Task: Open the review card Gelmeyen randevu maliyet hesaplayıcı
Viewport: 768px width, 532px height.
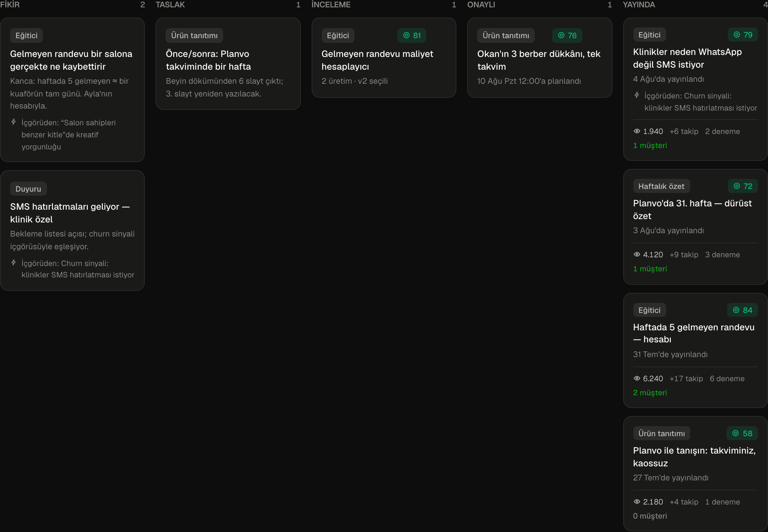Action: [384, 58]
